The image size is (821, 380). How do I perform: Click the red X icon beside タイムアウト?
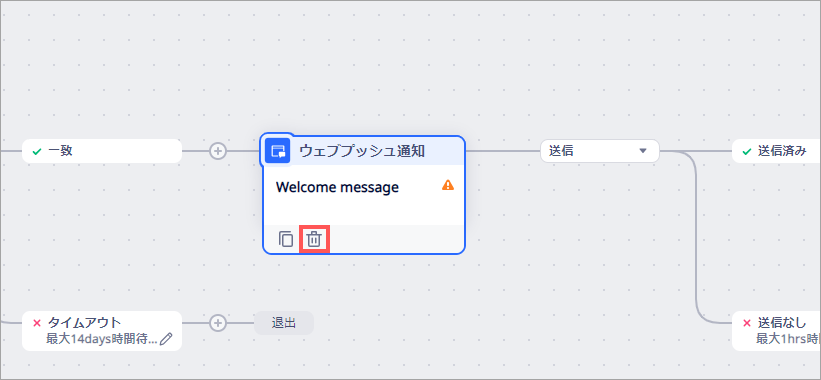(37, 322)
